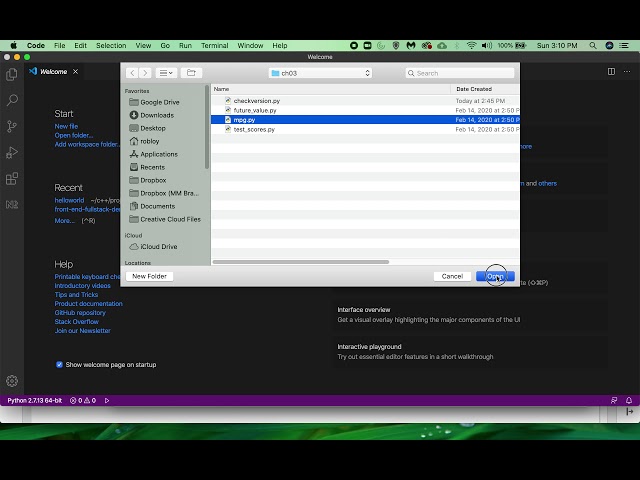Uncheck Show welcome page on startup

[x=59, y=364]
